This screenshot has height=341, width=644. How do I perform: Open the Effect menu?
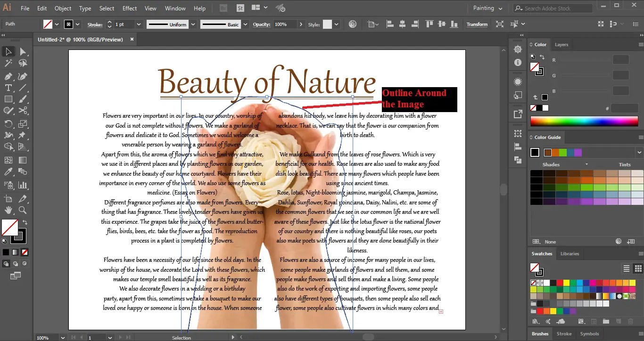click(x=130, y=8)
